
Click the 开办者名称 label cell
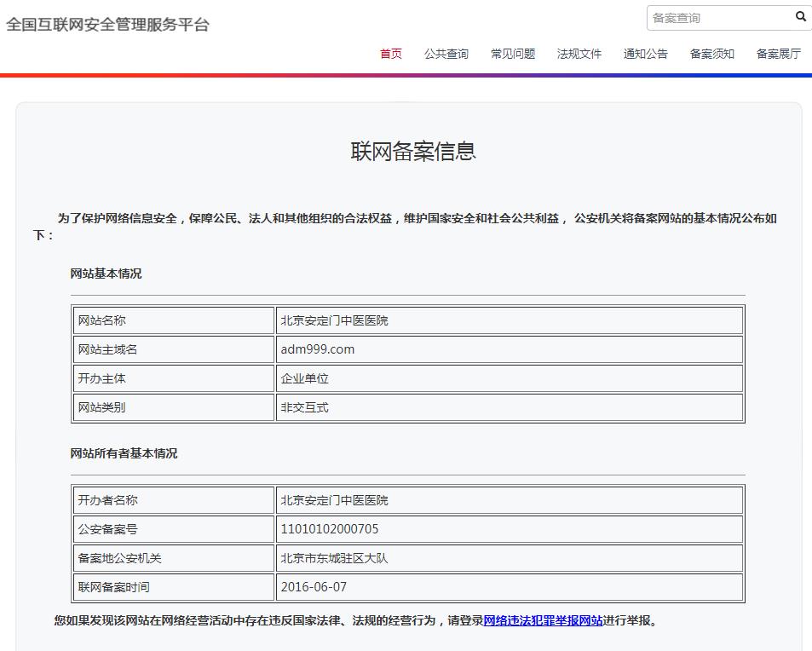pyautogui.click(x=174, y=500)
